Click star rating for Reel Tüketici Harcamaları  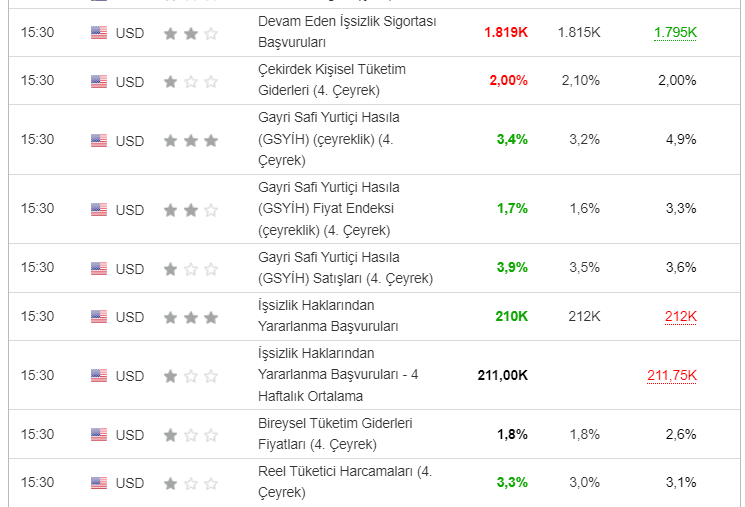[190, 483]
